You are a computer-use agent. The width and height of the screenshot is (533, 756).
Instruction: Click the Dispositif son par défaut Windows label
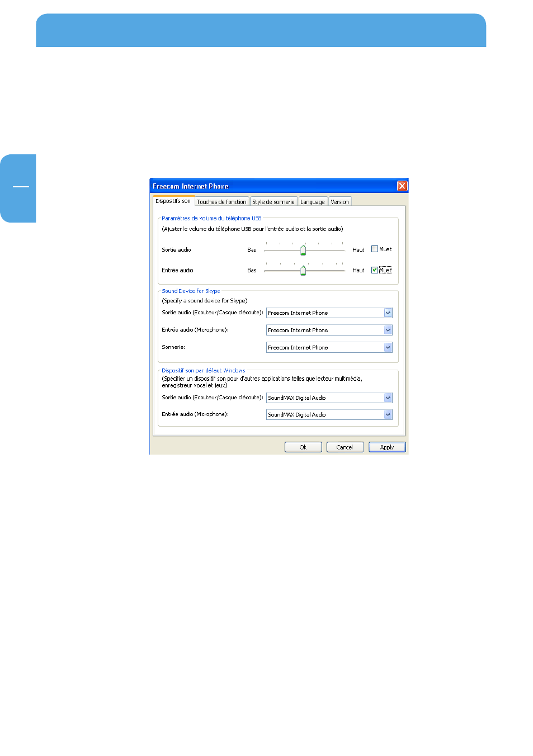point(203,371)
